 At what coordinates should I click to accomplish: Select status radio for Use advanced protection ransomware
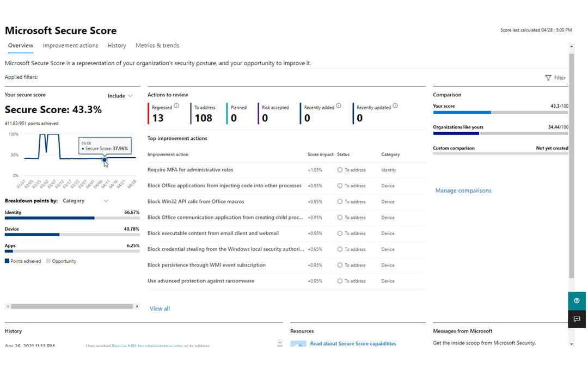(x=340, y=281)
